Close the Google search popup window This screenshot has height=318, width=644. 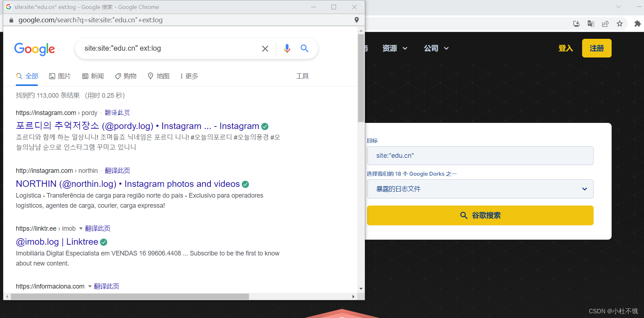pyautogui.click(x=354, y=7)
